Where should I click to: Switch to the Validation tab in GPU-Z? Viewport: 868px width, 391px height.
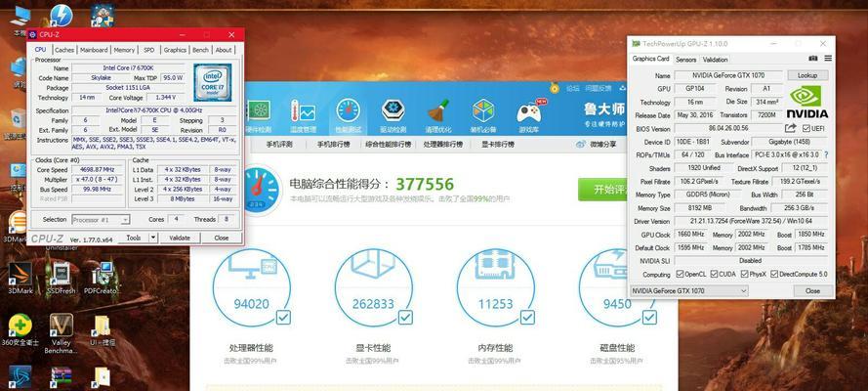716,60
